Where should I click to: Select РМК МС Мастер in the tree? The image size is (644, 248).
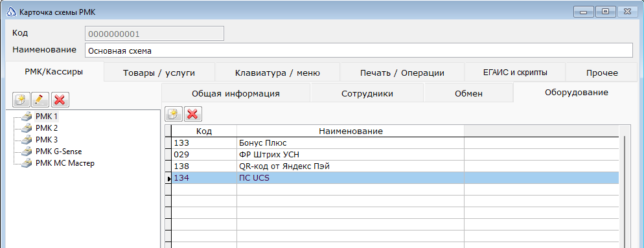pyautogui.click(x=65, y=163)
